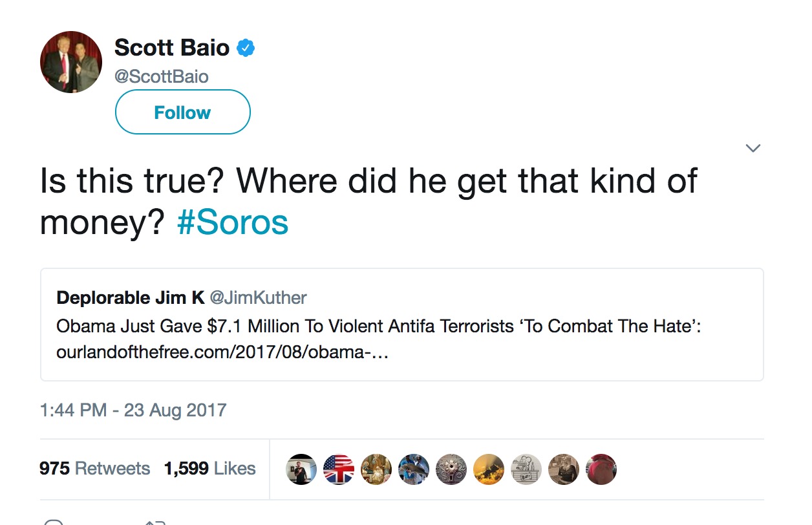Click Scott Baio's profile picture
This screenshot has width=812, height=525.
click(71, 62)
